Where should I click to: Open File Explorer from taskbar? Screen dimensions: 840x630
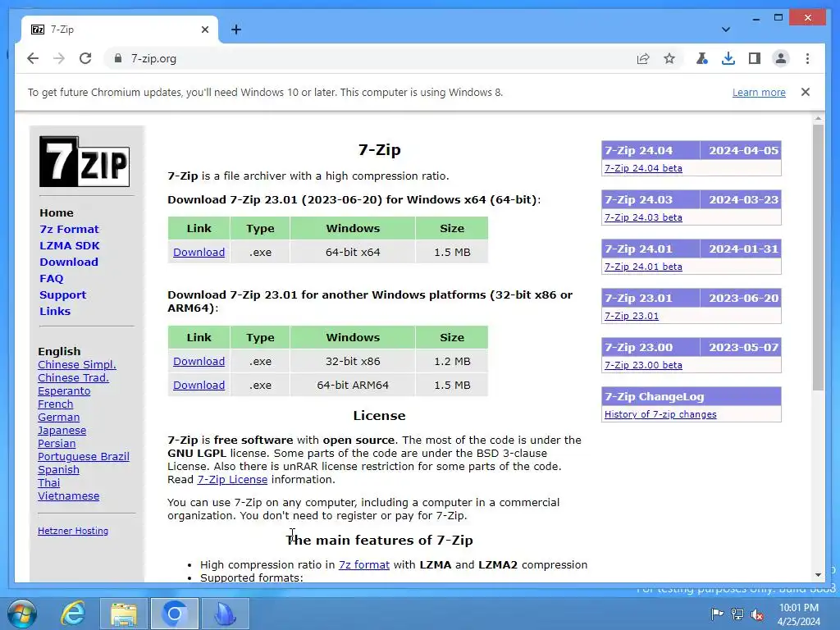click(124, 614)
